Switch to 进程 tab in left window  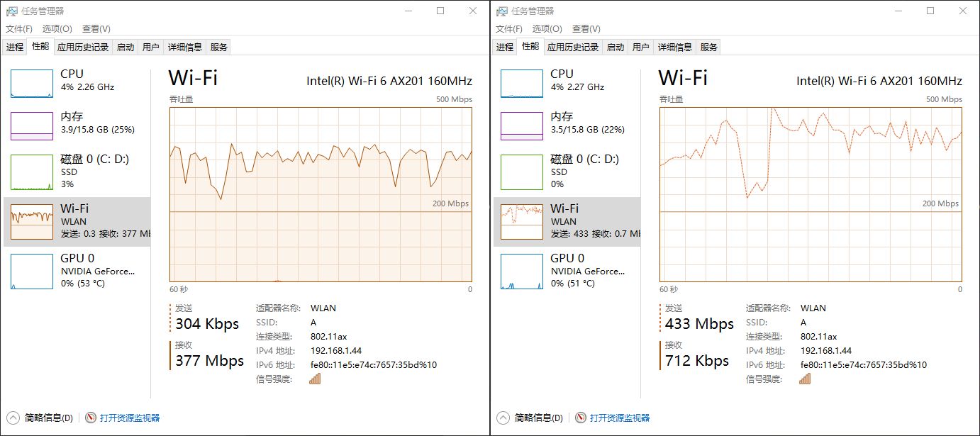[15, 47]
